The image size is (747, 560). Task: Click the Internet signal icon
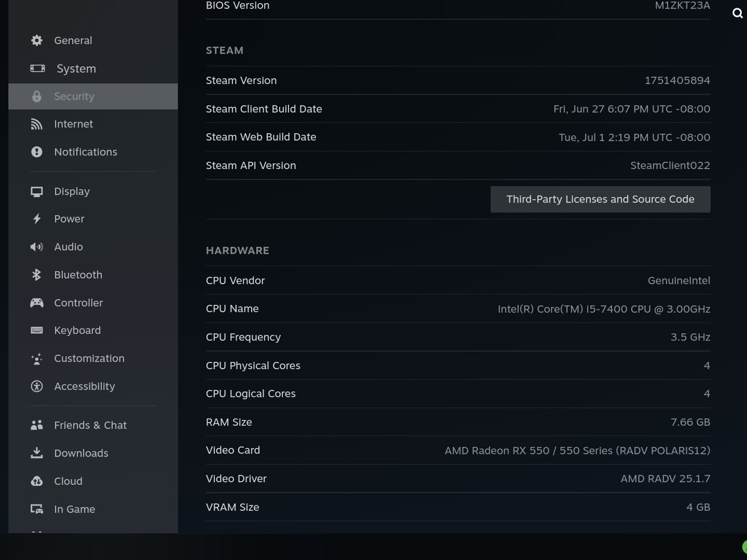coord(36,124)
